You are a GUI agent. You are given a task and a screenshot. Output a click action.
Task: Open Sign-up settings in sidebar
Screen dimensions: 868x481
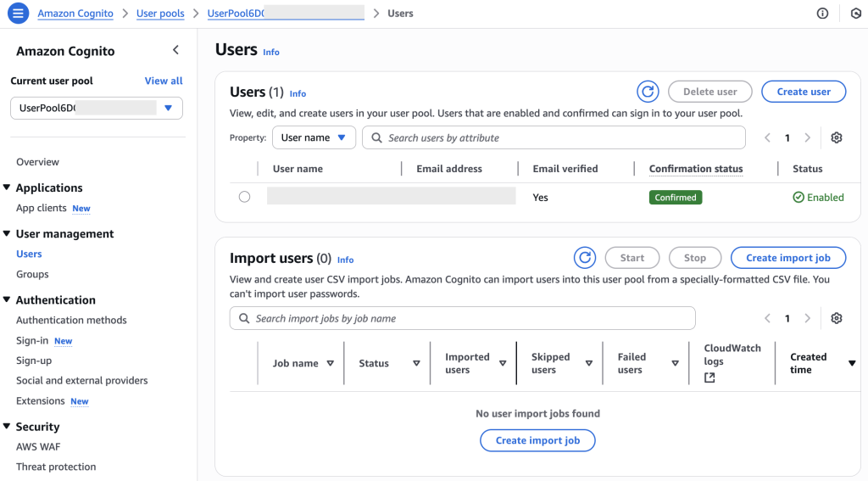tap(34, 361)
